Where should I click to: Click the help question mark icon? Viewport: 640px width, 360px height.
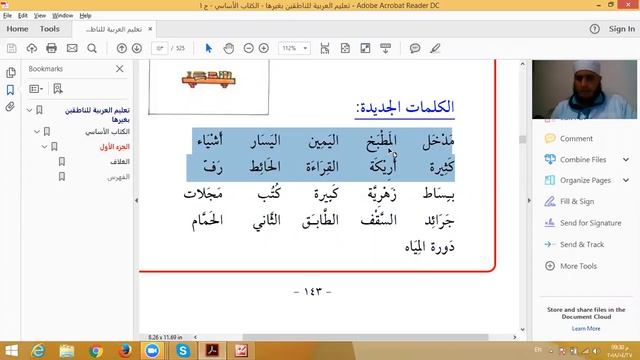point(594,29)
